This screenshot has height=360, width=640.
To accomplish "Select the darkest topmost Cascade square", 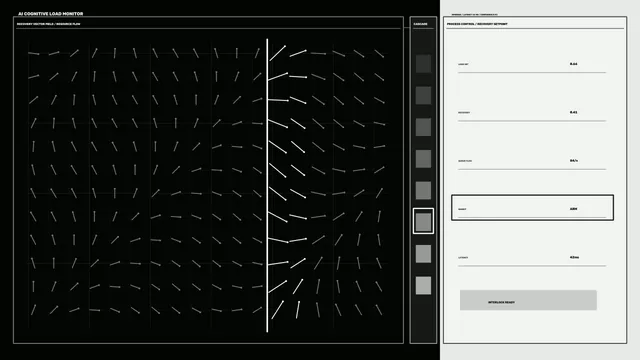I will (423, 64).
